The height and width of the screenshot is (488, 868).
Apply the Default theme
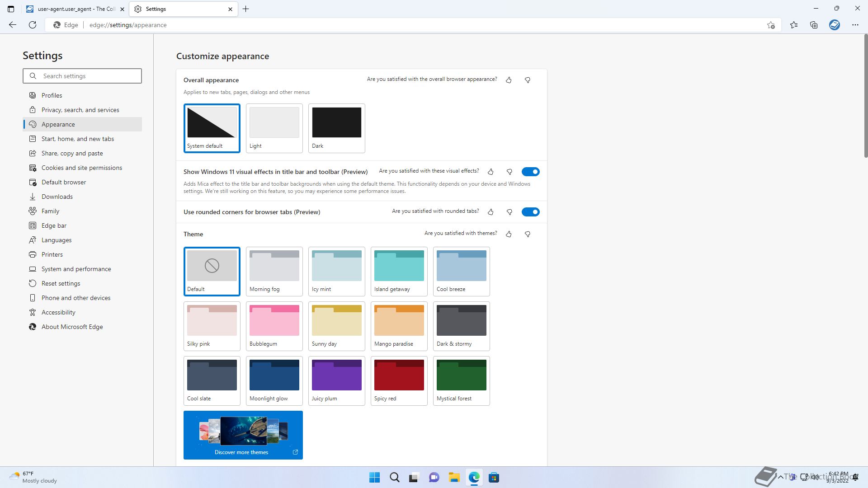212,272
